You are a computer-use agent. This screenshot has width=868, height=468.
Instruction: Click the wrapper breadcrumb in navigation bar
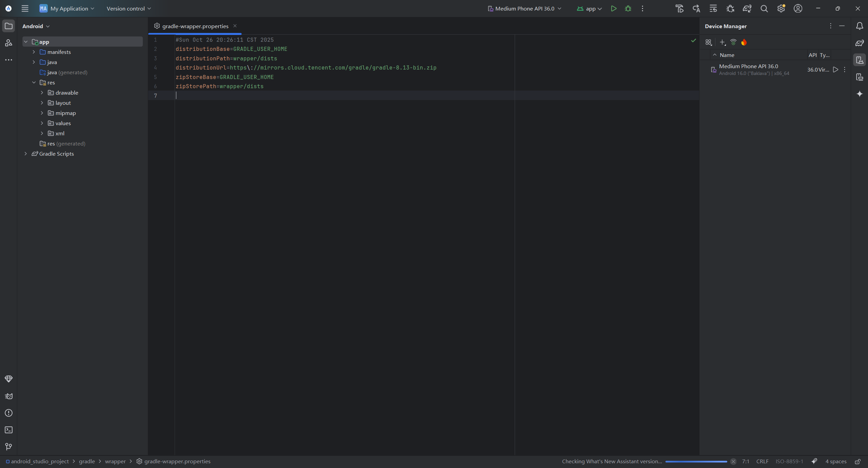(115, 462)
